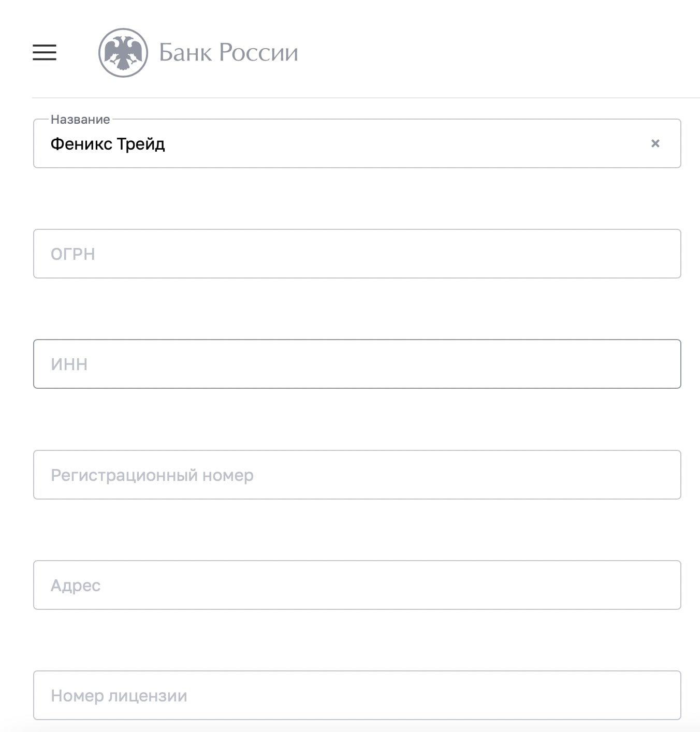Select the ОГРН input field
Image resolution: width=700 pixels, height=732 pixels.
357,254
